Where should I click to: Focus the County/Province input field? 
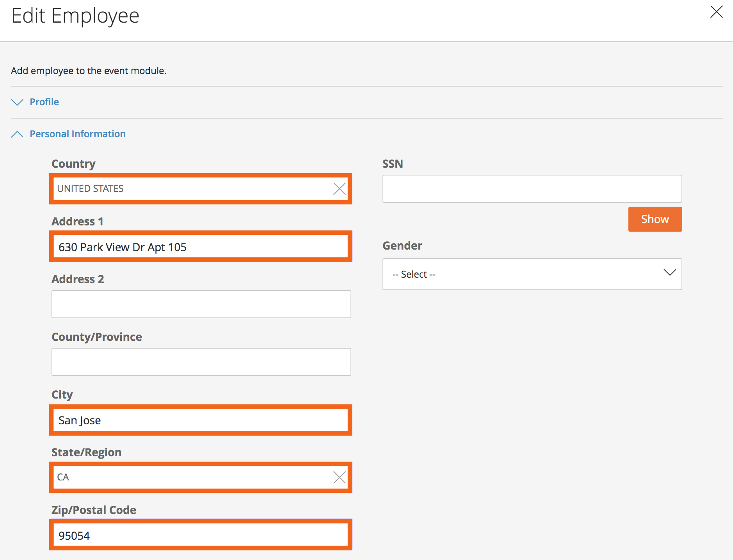pos(201,362)
